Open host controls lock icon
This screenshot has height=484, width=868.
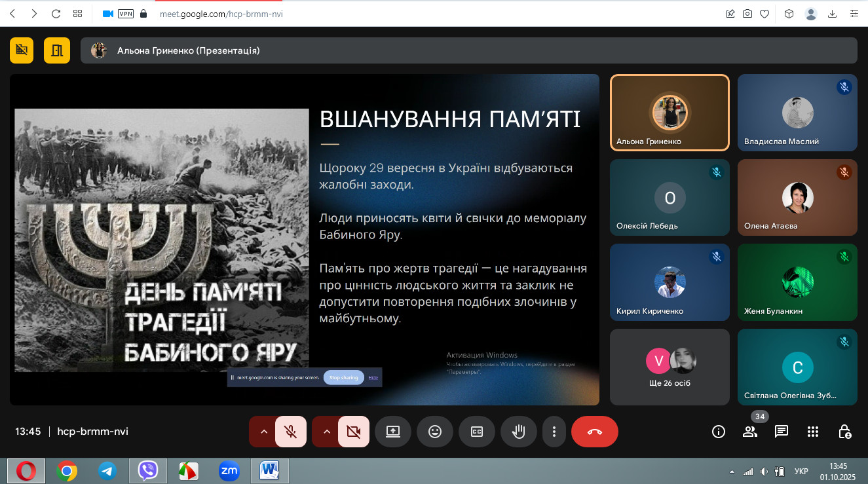(x=845, y=432)
